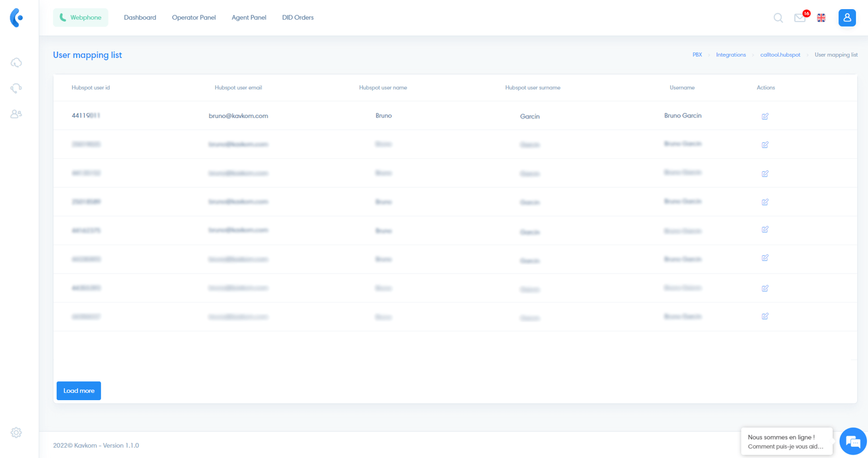This screenshot has width=868, height=458.
Task: Go to Dashboard menu
Action: (x=140, y=18)
